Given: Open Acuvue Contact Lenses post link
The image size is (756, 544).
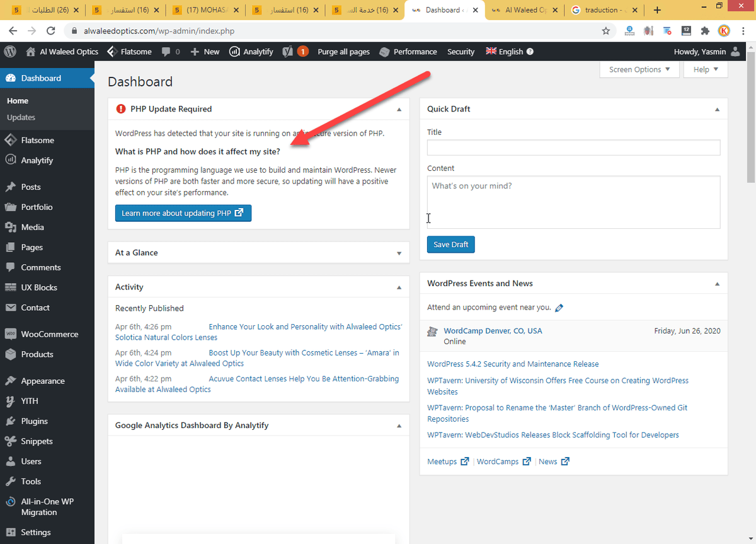Looking at the screenshot, I should point(257,384).
